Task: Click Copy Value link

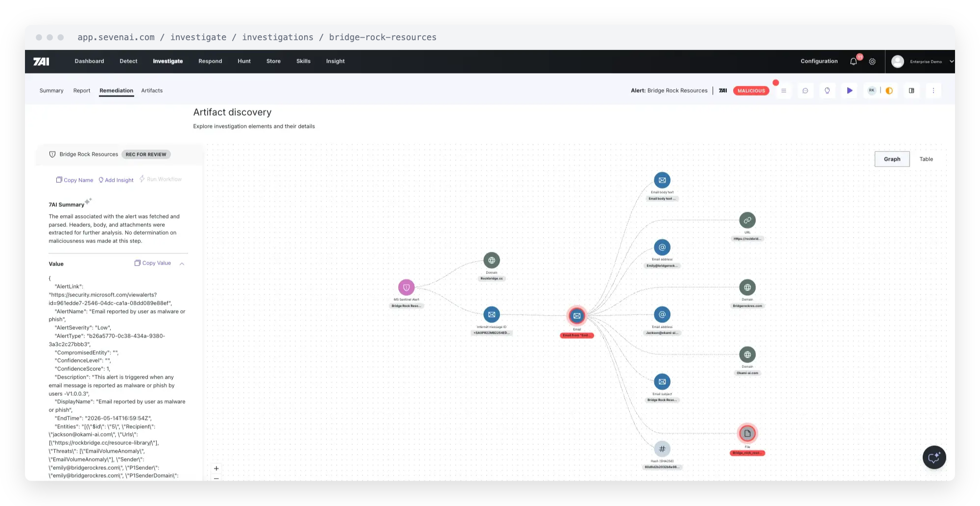Action: click(153, 263)
